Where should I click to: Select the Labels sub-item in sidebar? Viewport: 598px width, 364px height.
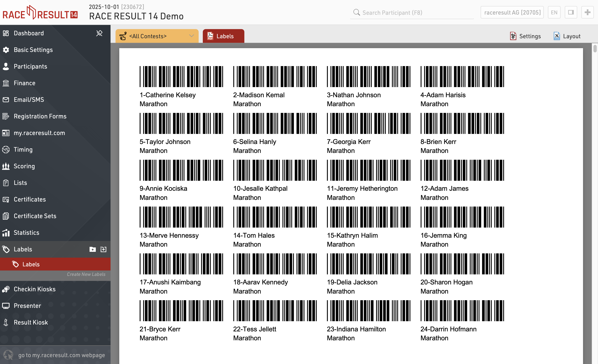tap(31, 264)
